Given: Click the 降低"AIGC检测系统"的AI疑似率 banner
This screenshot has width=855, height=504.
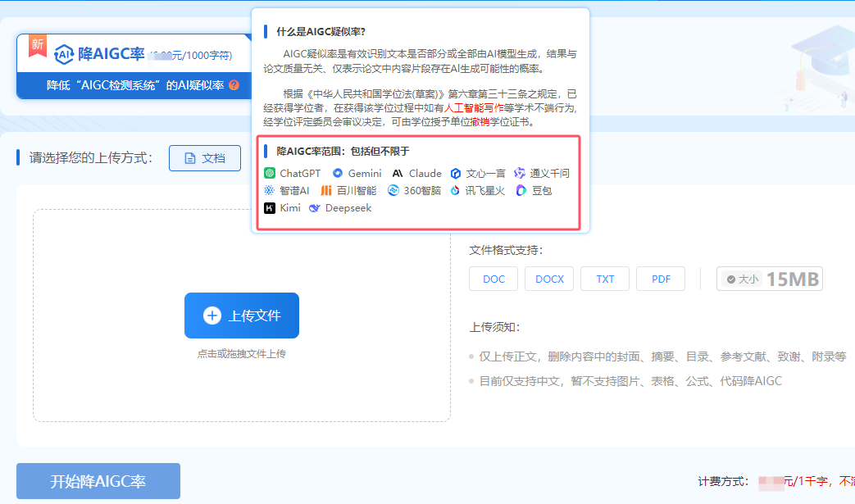Looking at the screenshot, I should [x=134, y=85].
